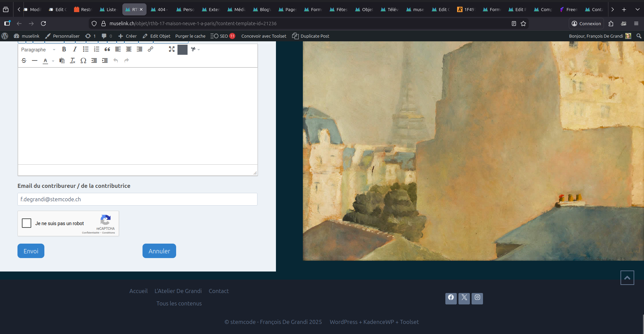Check the 'Je ne suis pas un robot' box
Screen dimensions: 644x334
(x=27, y=223)
